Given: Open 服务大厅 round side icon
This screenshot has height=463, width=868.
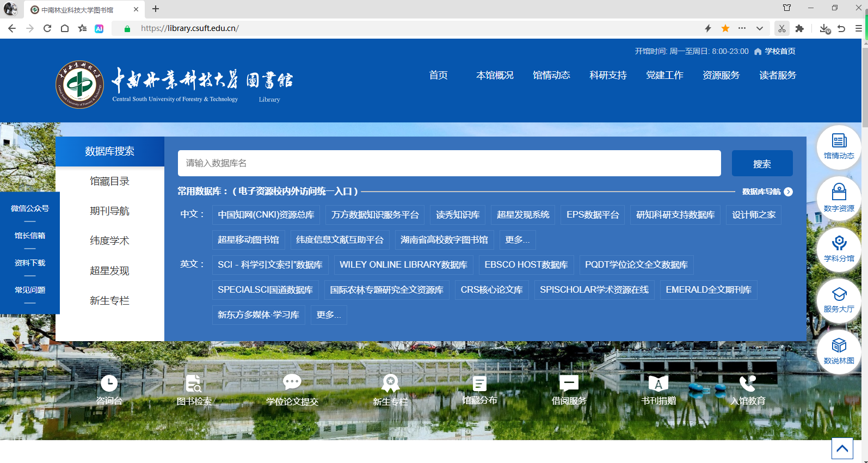Looking at the screenshot, I should coord(839,300).
